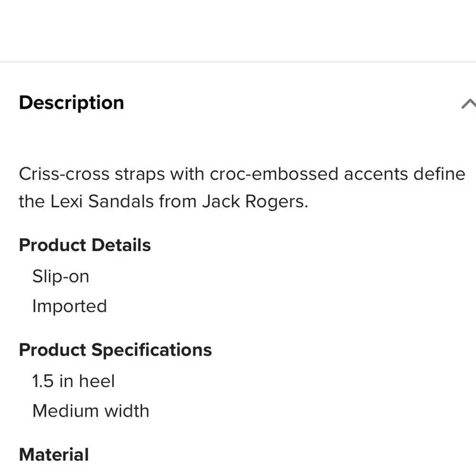Screen dimensions: 476x476
Task: Click the word straps in description
Action: [139, 174]
